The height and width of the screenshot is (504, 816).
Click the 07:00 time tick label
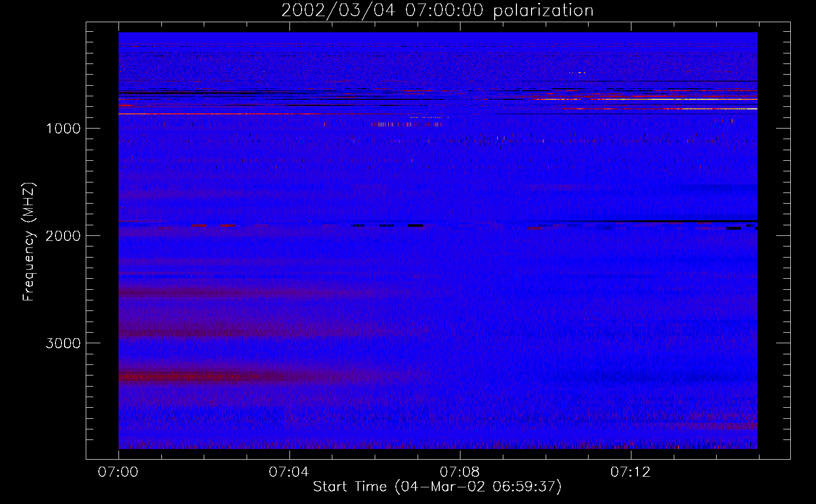(x=118, y=472)
